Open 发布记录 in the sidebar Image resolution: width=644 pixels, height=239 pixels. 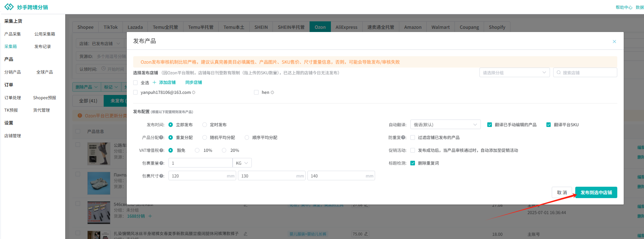(43, 47)
